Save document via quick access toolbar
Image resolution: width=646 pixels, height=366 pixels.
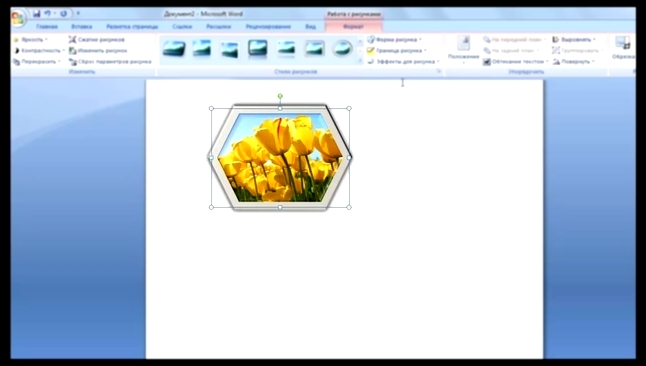[37, 14]
